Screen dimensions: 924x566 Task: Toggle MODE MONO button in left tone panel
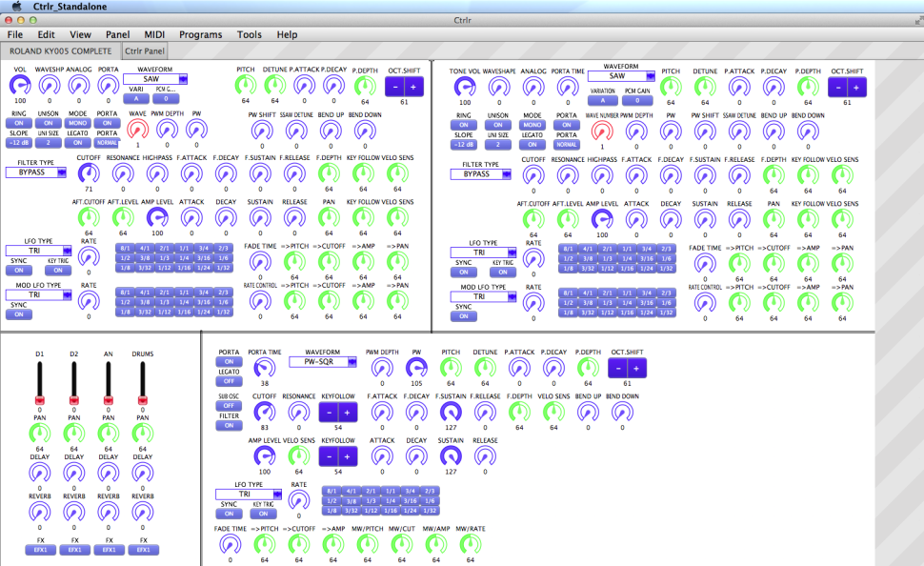(x=78, y=123)
